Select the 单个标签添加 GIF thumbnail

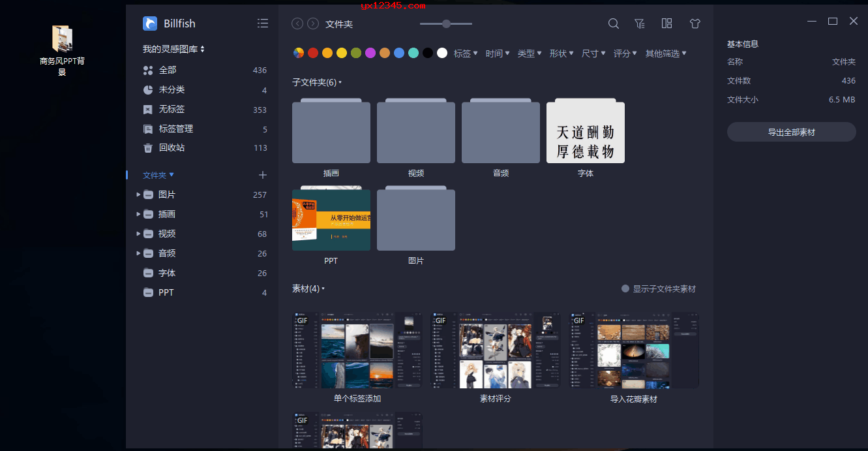(x=357, y=350)
